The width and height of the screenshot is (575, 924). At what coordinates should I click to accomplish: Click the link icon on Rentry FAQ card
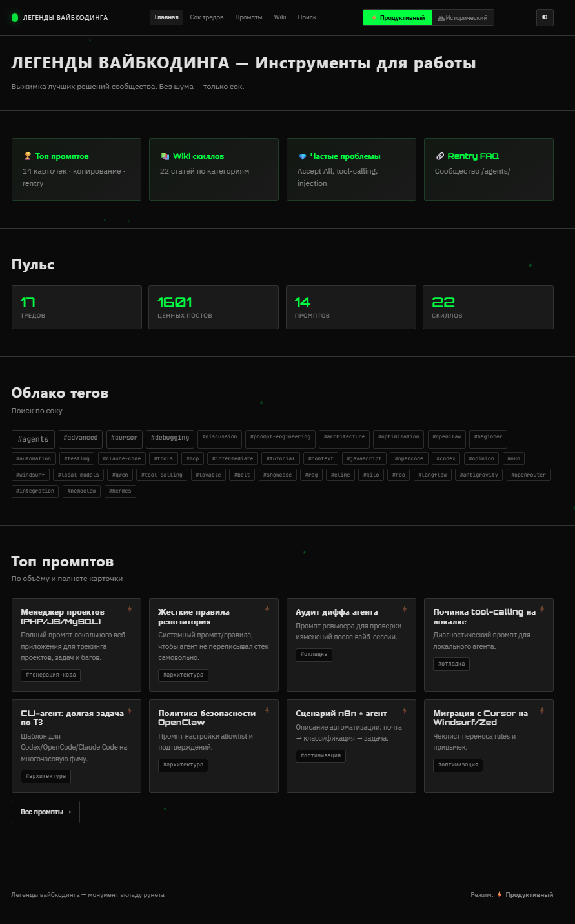point(440,156)
